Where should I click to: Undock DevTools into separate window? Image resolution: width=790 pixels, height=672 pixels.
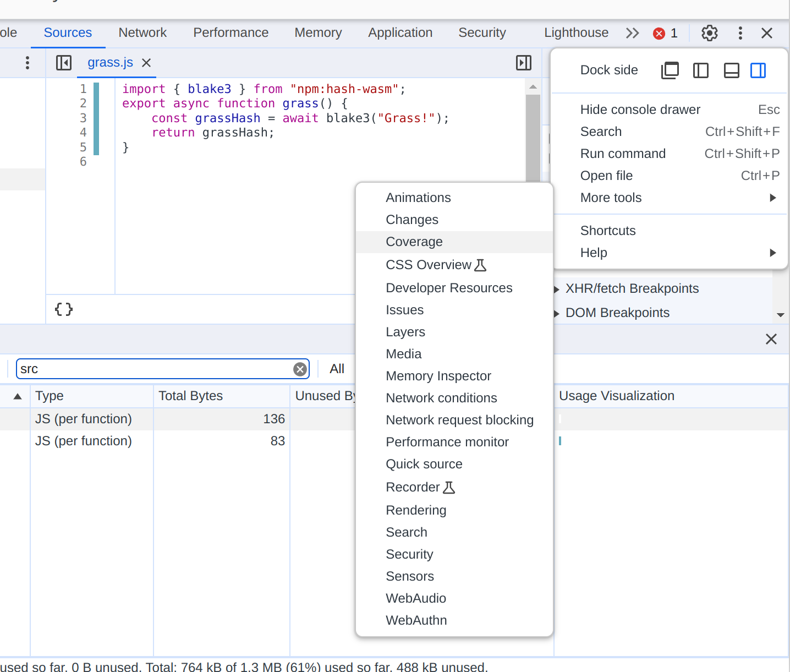[670, 70]
